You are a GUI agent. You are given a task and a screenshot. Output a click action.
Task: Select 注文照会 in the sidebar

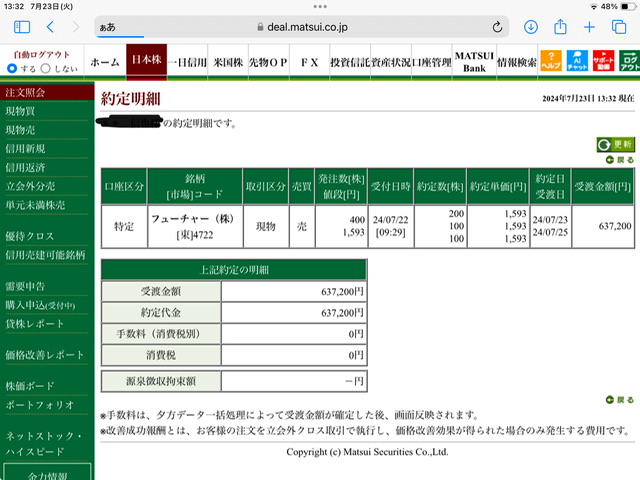click(x=47, y=92)
